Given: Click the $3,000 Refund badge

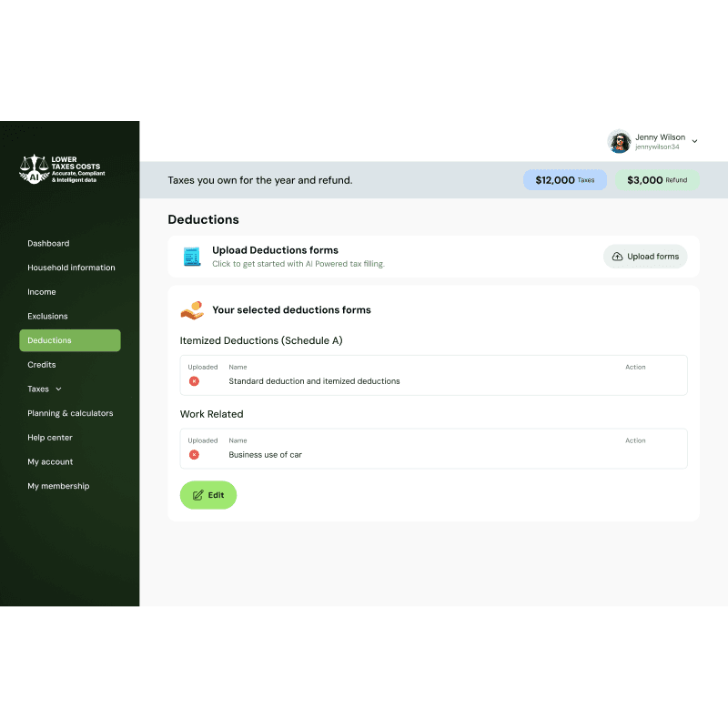Looking at the screenshot, I should [x=657, y=180].
